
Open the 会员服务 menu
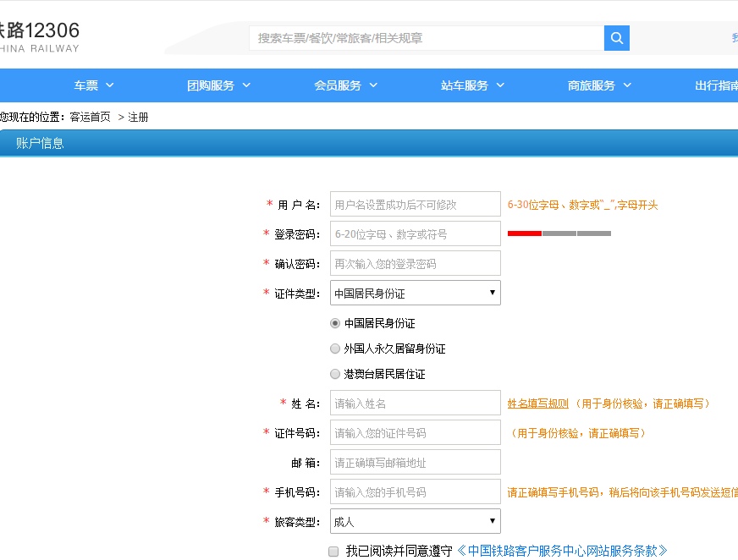tap(338, 85)
